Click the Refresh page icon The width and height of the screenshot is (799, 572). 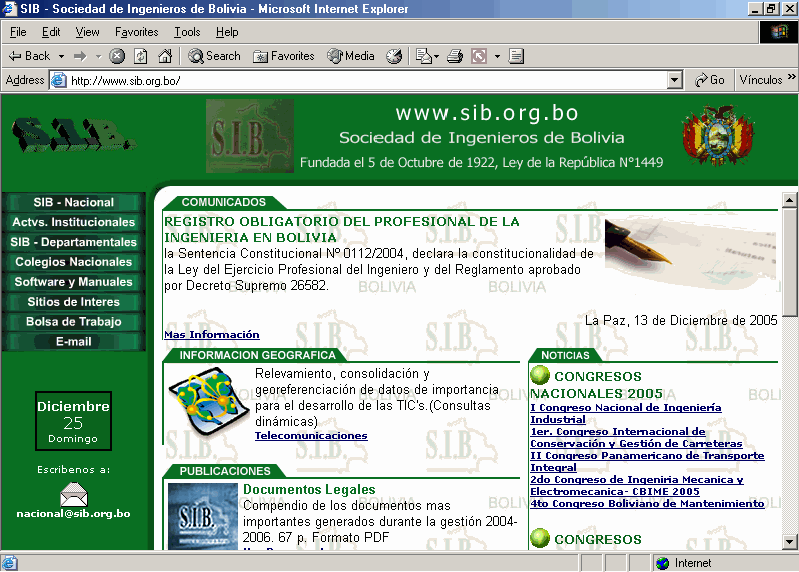(141, 56)
